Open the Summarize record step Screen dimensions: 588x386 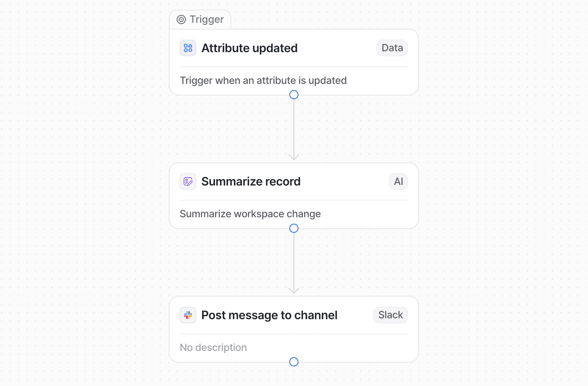251,181
